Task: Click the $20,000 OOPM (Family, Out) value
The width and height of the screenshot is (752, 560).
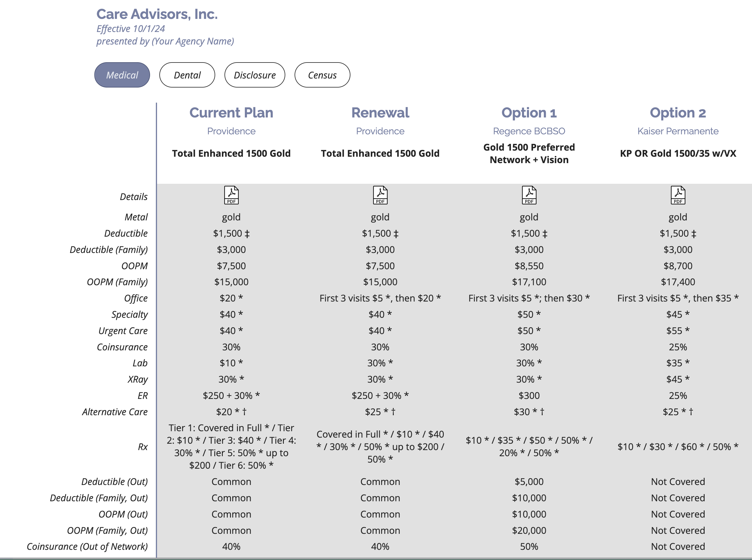Action: 529,531
